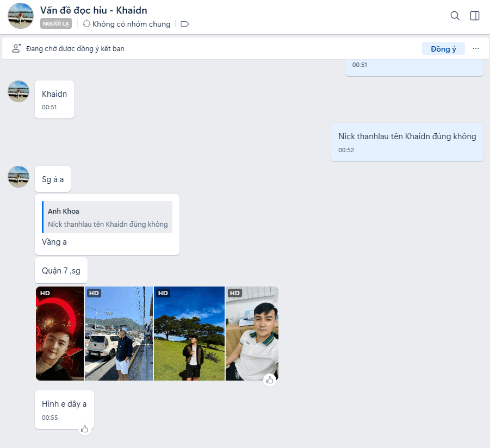The image size is (490, 448).
Task: Open the message search icon
Action: click(x=455, y=16)
